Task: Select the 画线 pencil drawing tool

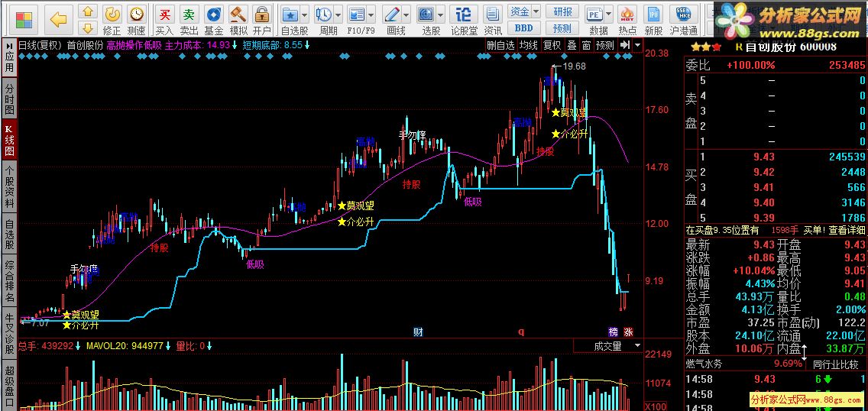Action: pos(392,15)
